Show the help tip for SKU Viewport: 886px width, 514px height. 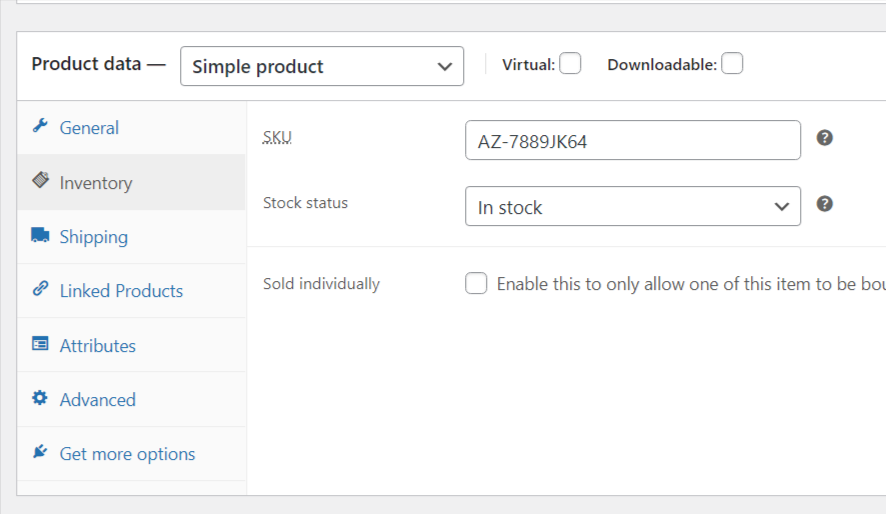(824, 138)
